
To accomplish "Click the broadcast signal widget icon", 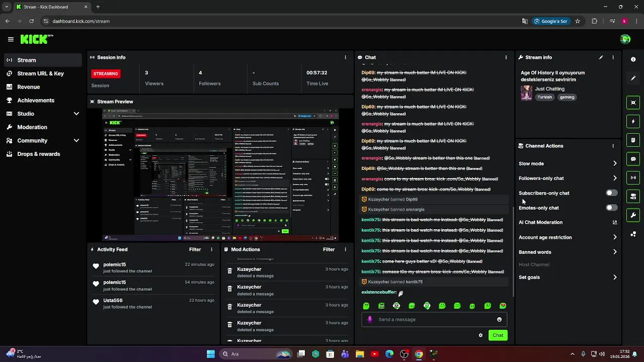I will coord(633,177).
